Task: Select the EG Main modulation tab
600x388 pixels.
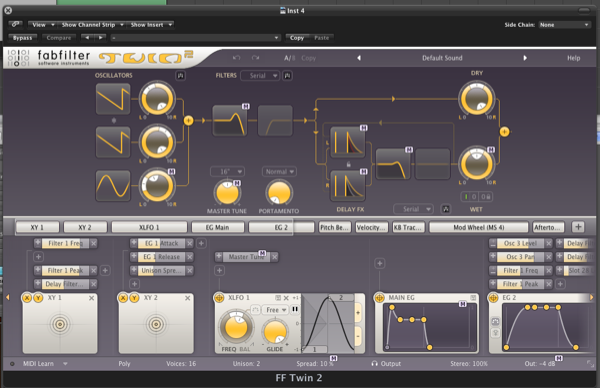Action: (x=217, y=227)
